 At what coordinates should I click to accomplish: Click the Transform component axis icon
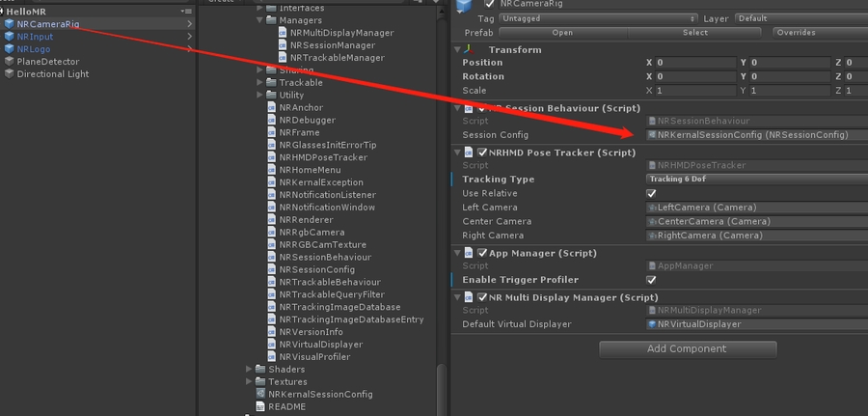pos(470,49)
